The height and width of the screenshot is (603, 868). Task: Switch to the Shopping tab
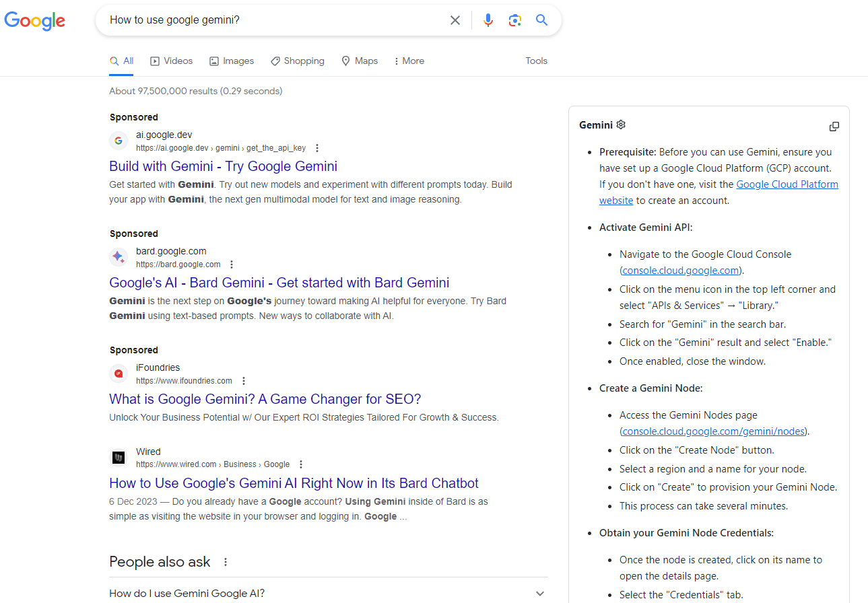(x=297, y=61)
